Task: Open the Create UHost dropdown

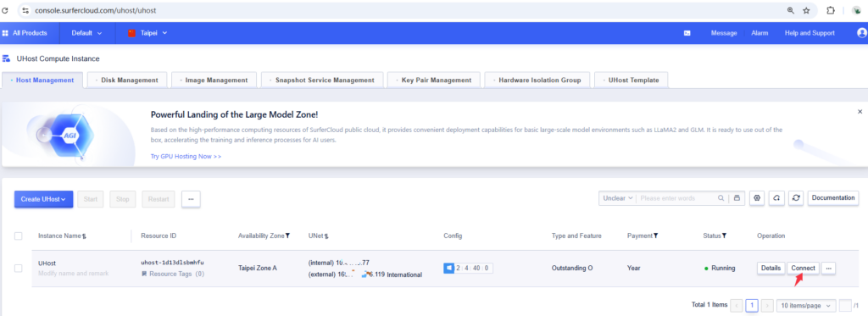Action: tap(44, 199)
